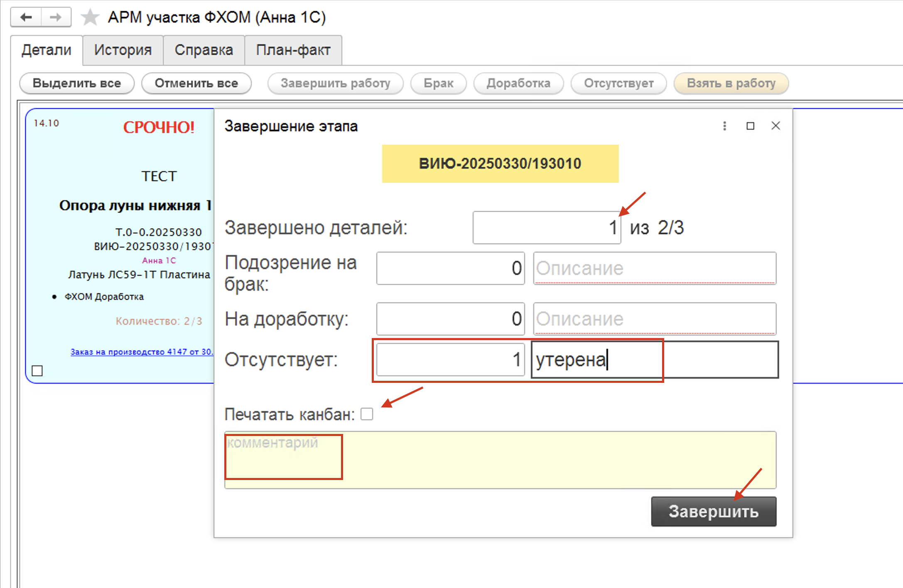The image size is (903, 588).
Task: Open the Заказ на производство 4147 link
Action: pos(141,352)
